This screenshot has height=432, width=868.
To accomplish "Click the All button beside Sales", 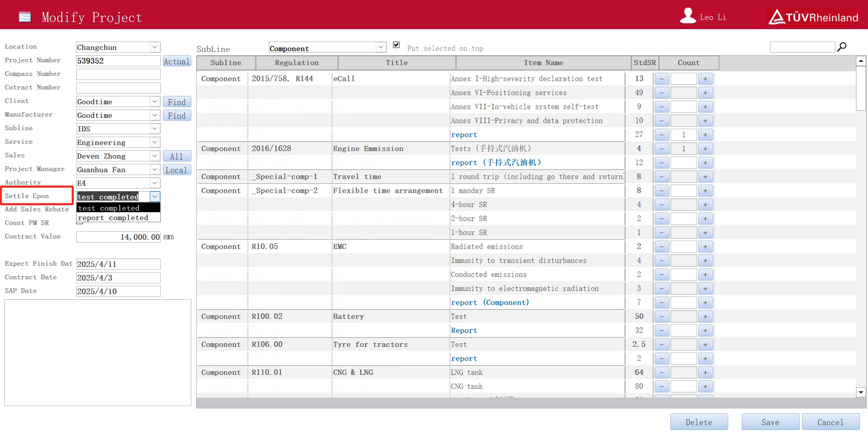I will click(177, 156).
